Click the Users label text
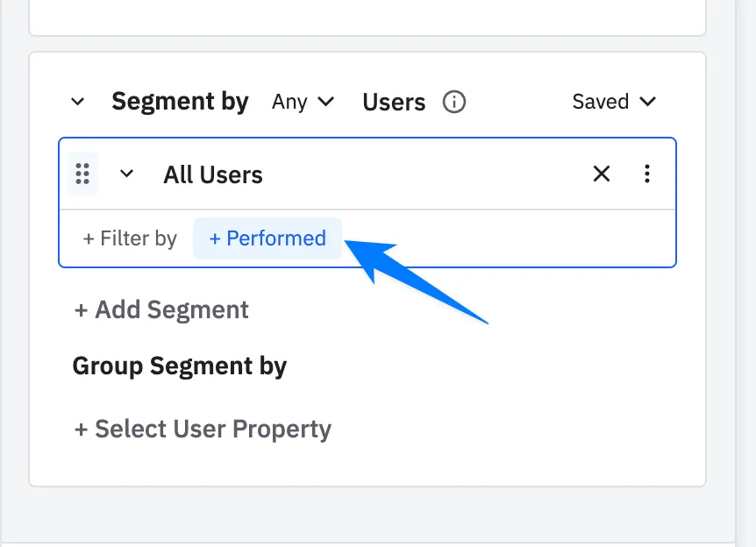The image size is (756, 547). pos(394,102)
